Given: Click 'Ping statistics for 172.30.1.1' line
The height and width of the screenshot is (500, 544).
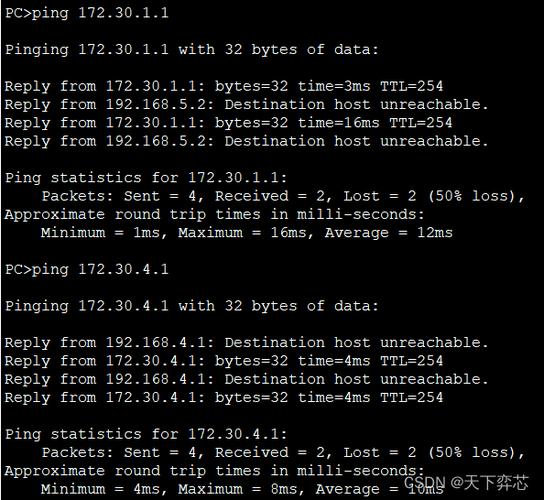Looking at the screenshot, I should (146, 178).
